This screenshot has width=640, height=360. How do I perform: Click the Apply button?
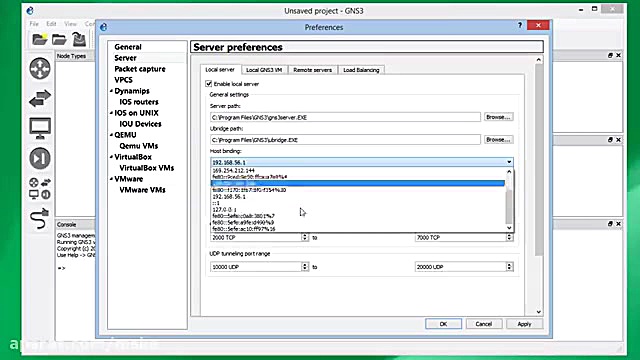524,324
